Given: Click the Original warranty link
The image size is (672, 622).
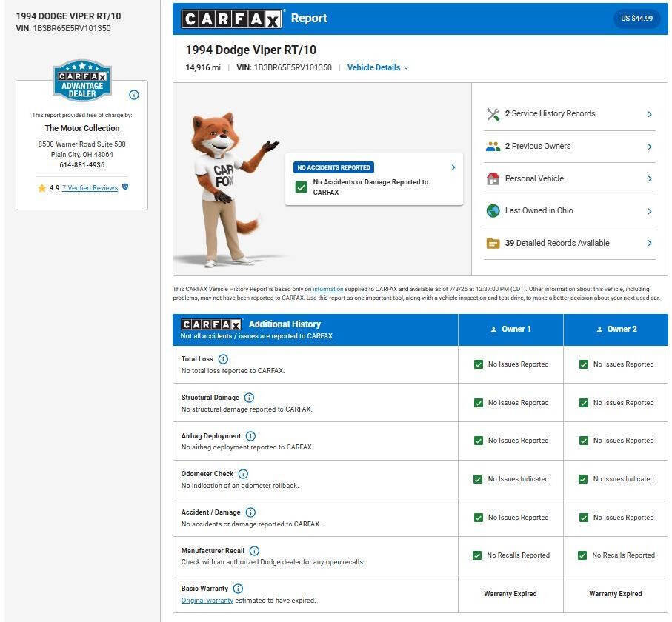Looking at the screenshot, I should click(207, 601).
